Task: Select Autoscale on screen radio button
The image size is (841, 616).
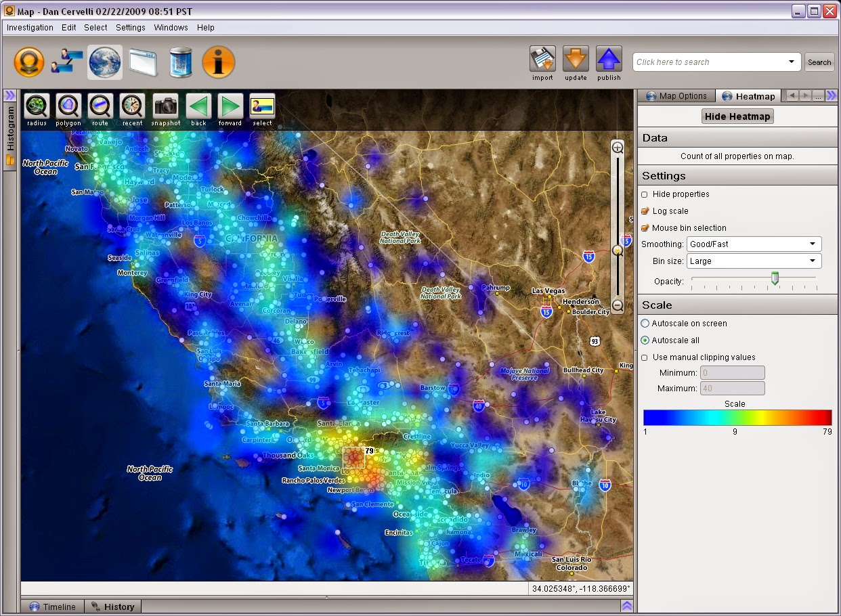Action: [645, 324]
